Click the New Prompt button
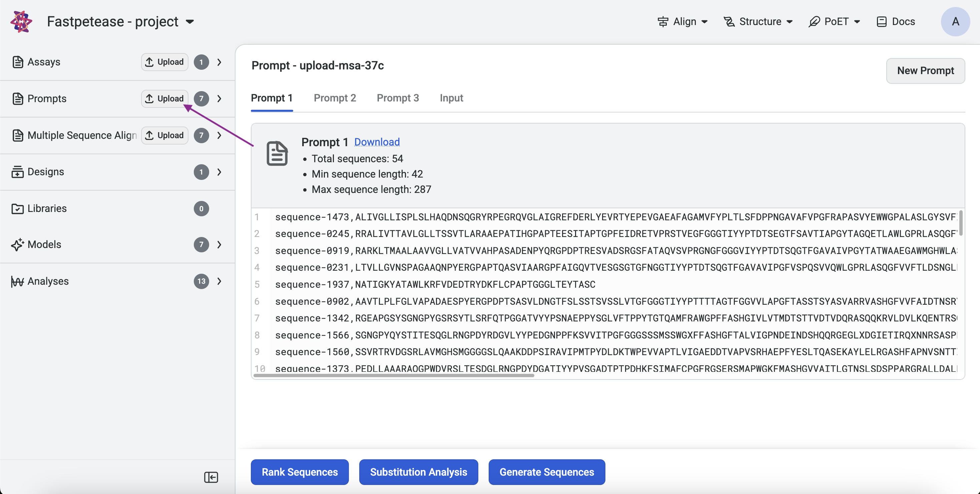The image size is (980, 494). click(x=926, y=70)
